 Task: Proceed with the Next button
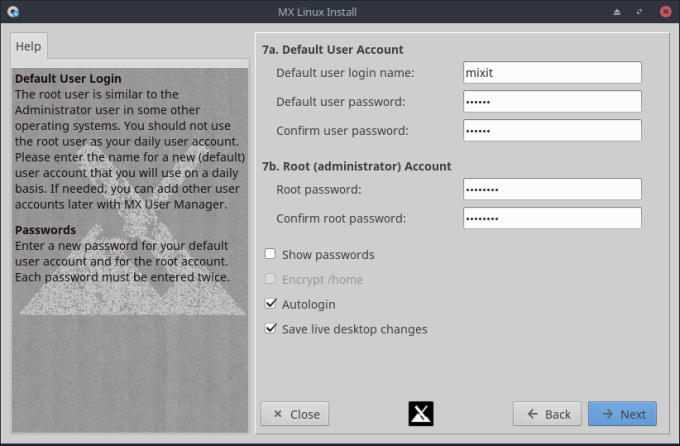[x=622, y=414]
